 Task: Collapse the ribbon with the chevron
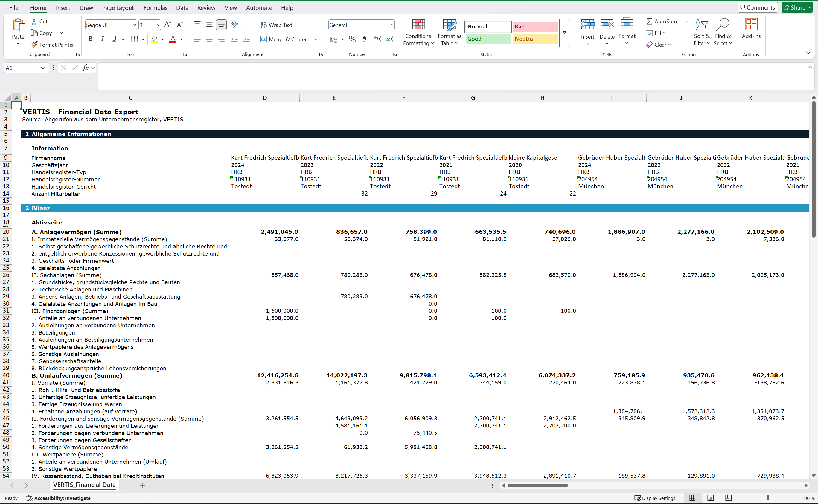[x=808, y=53]
